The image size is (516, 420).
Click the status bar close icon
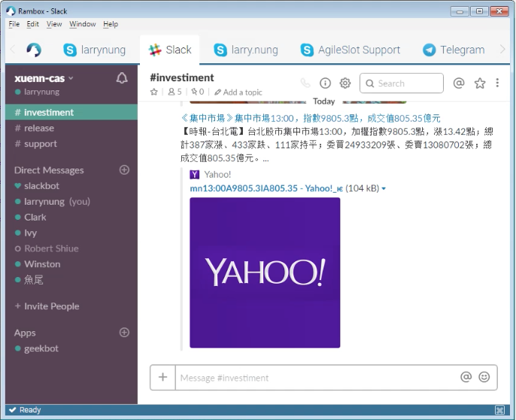click(x=499, y=410)
